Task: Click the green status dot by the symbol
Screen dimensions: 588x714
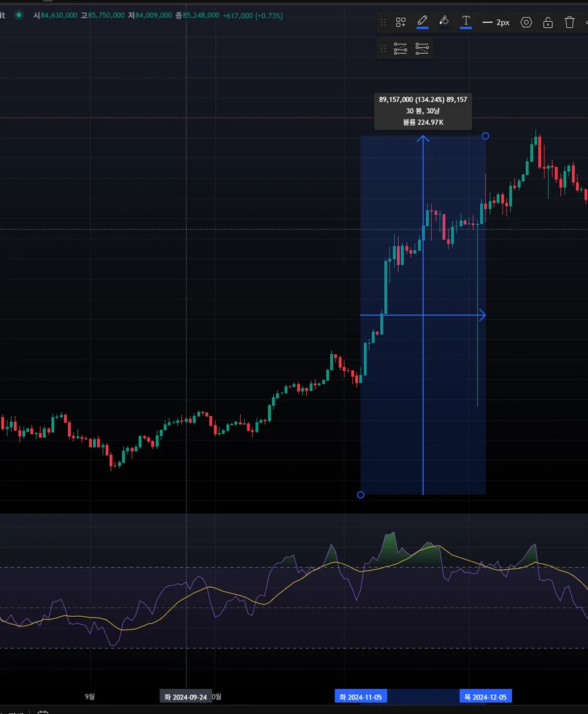Action: pos(19,15)
